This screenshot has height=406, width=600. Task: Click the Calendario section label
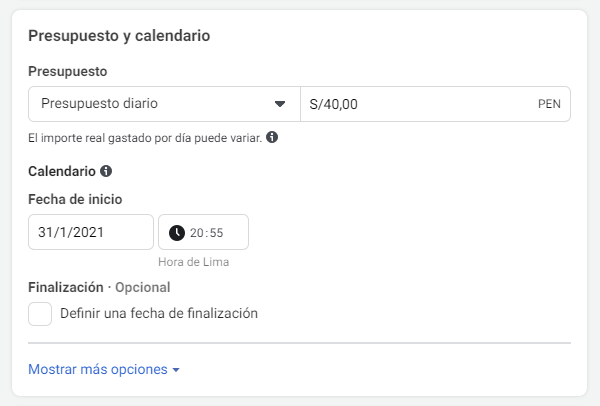62,171
